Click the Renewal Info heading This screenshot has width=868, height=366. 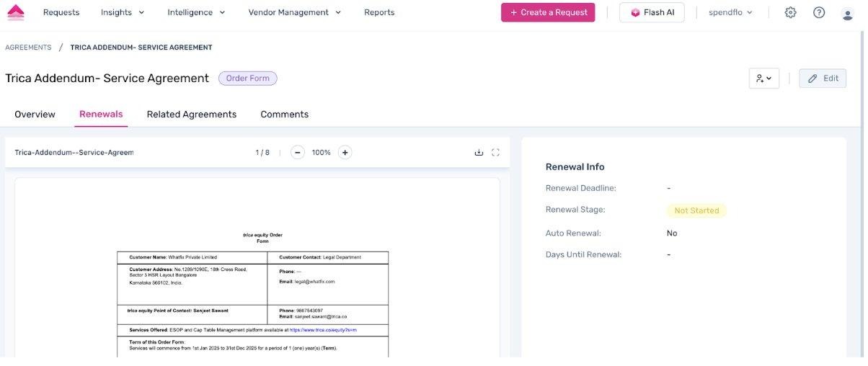(x=575, y=167)
